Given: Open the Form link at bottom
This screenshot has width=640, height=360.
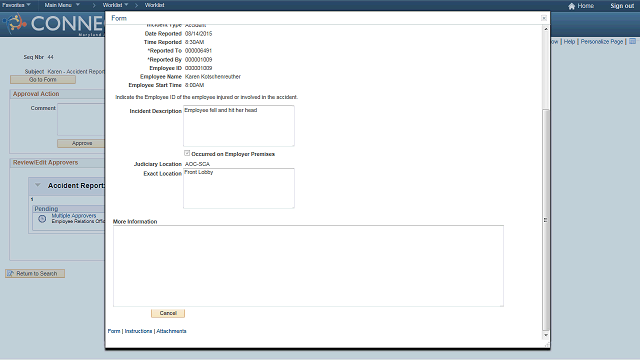Looking at the screenshot, I should pos(114,331).
